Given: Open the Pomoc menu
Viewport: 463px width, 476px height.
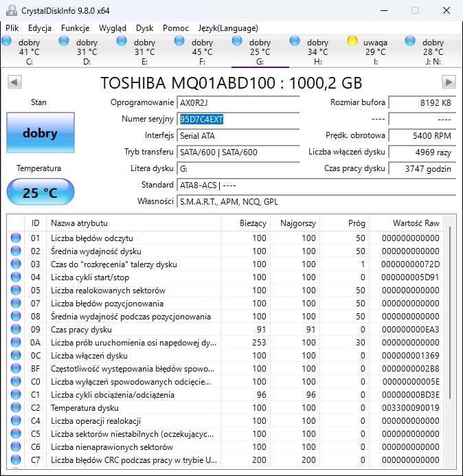Looking at the screenshot, I should click(x=176, y=28).
